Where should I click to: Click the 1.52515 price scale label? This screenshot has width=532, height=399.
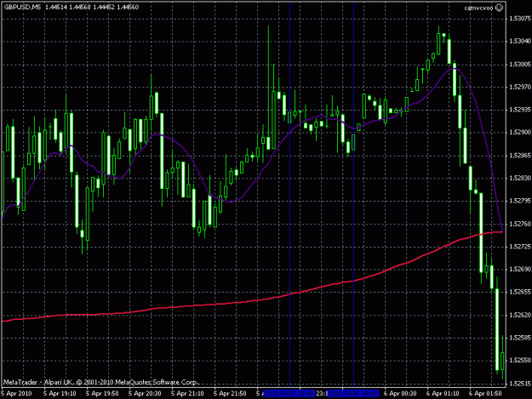[520, 384]
